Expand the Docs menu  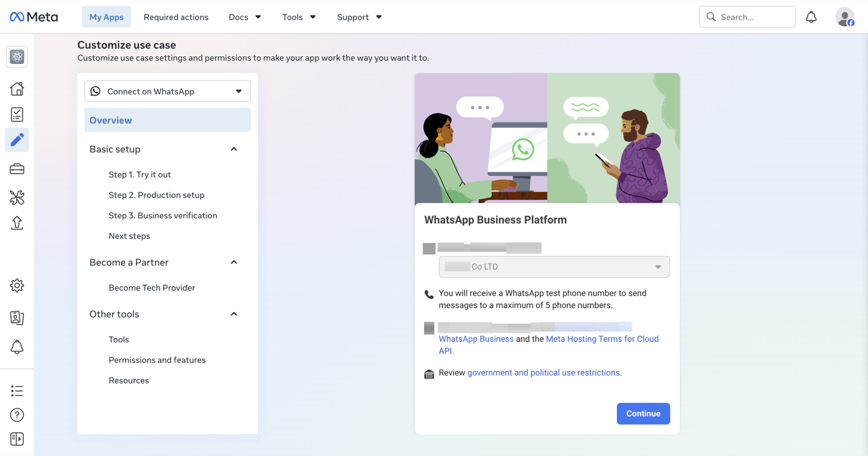(245, 17)
